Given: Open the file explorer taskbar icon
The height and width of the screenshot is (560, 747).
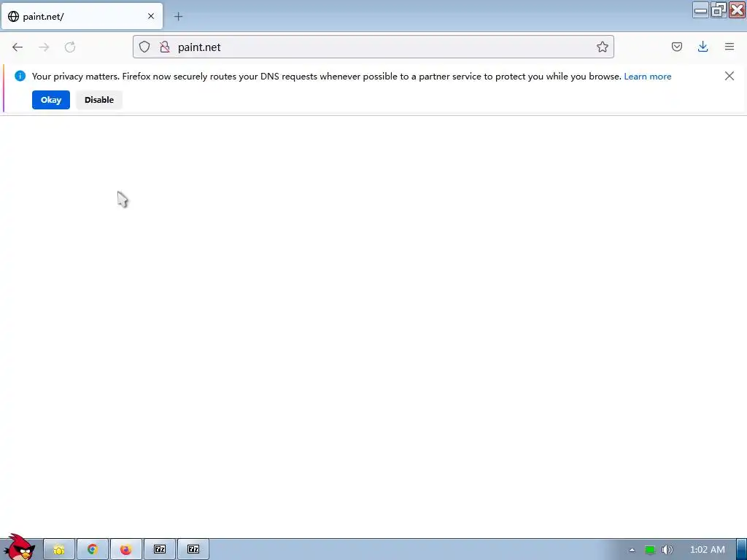Looking at the screenshot, I should [x=59, y=550].
